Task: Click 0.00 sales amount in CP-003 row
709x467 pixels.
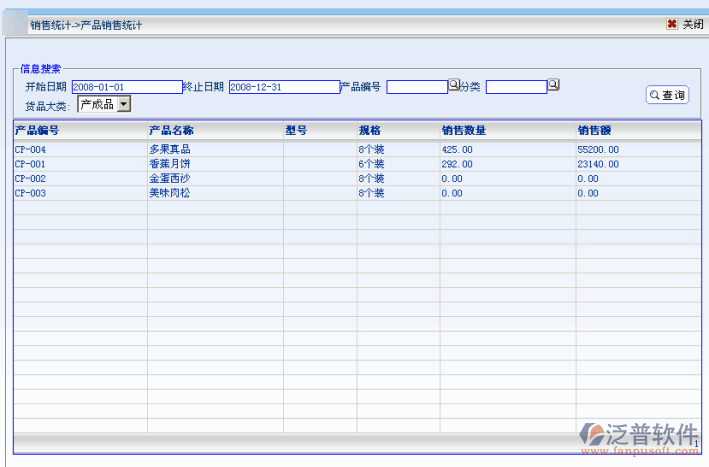Action: click(x=588, y=193)
